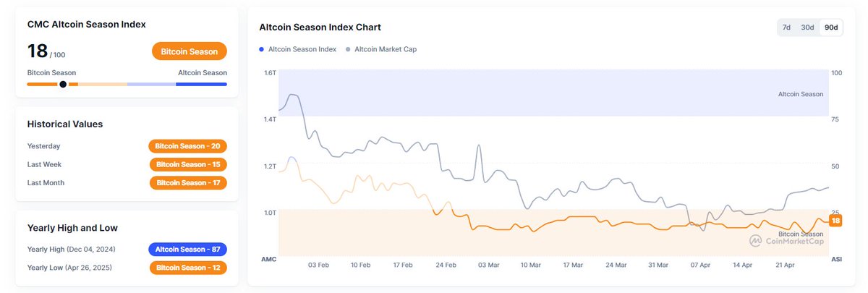
Task: Click the 03 Mar date on chart axis
Action: click(489, 266)
